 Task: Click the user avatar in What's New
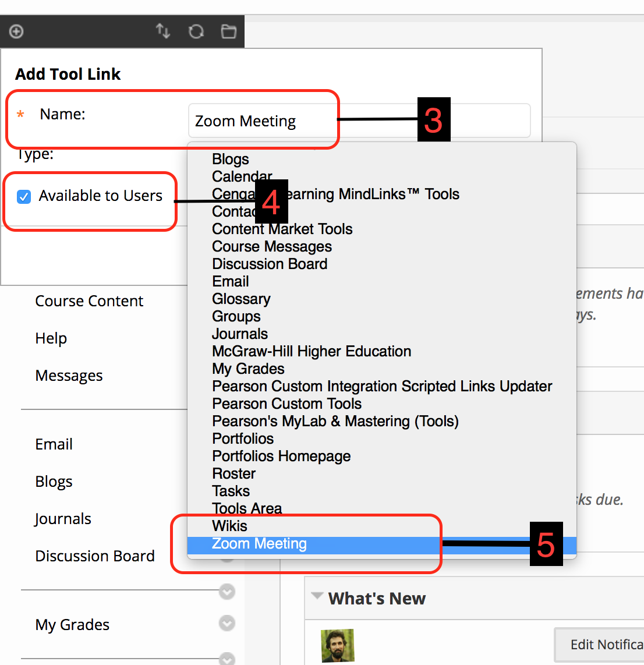coord(338,646)
